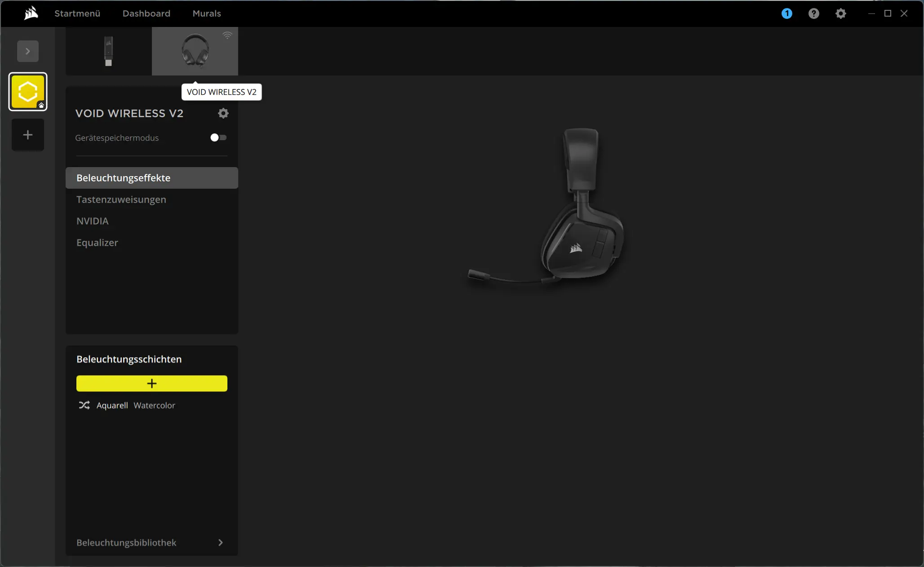
Task: Open iCUE settings gear in top bar
Action: [x=840, y=13]
